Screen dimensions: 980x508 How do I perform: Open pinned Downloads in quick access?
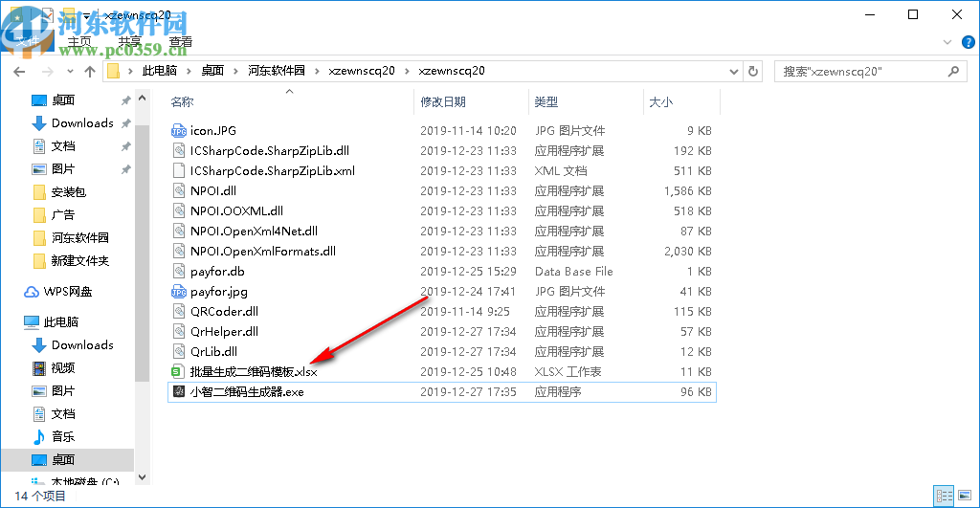(73, 123)
